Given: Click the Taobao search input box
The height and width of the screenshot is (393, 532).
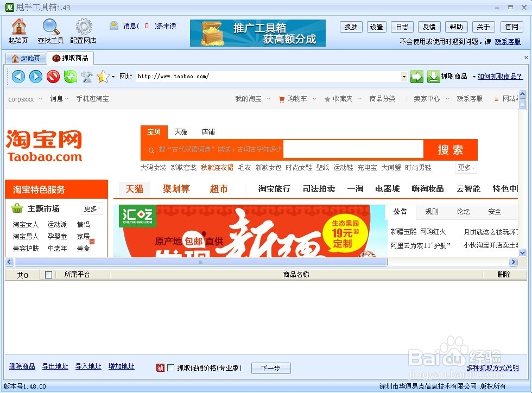Looking at the screenshot, I should 353,149.
